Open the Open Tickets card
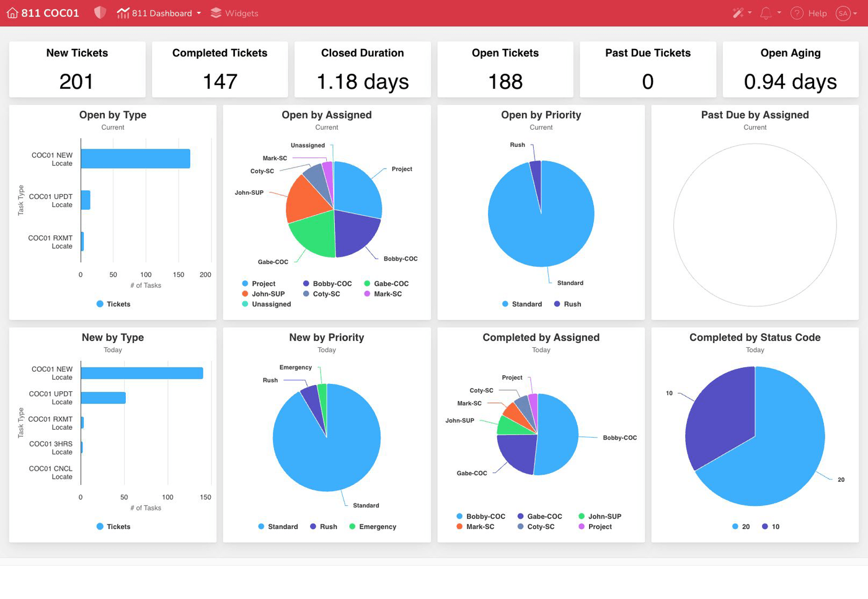Viewport: 868px width, 599px height. (x=505, y=69)
